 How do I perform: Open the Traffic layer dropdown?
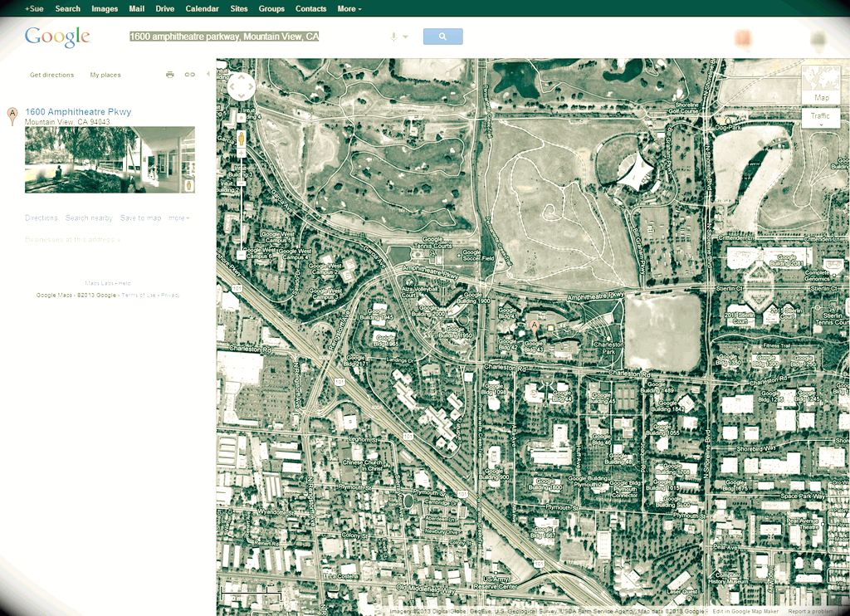point(821,117)
